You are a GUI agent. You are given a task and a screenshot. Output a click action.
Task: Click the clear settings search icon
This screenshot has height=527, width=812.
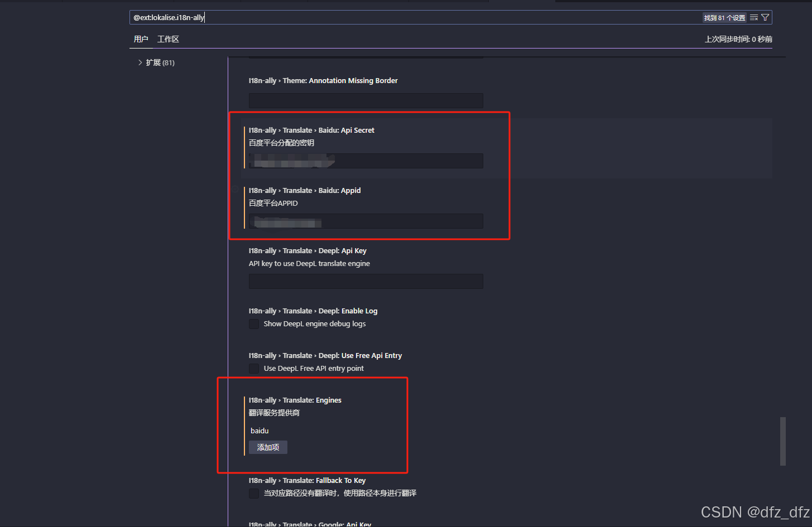pos(752,17)
